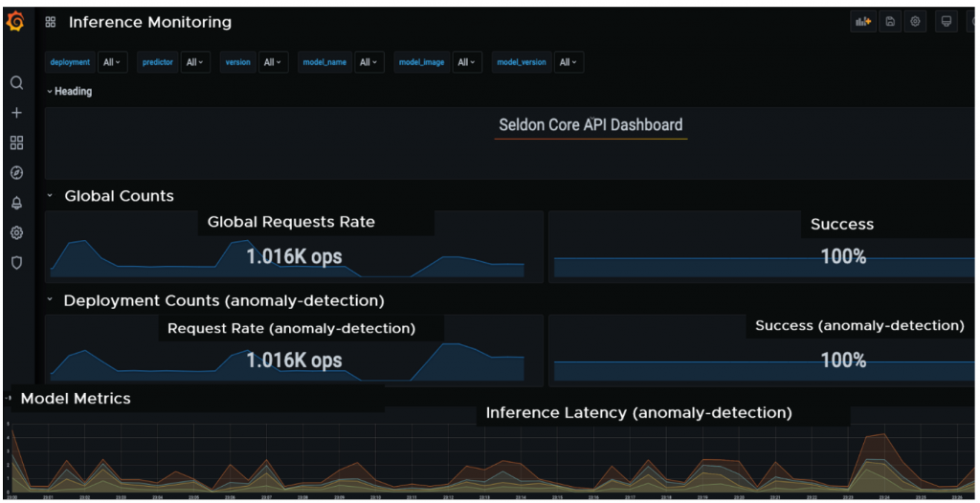
Task: Click 100% in the global Success panel
Action: point(844,256)
